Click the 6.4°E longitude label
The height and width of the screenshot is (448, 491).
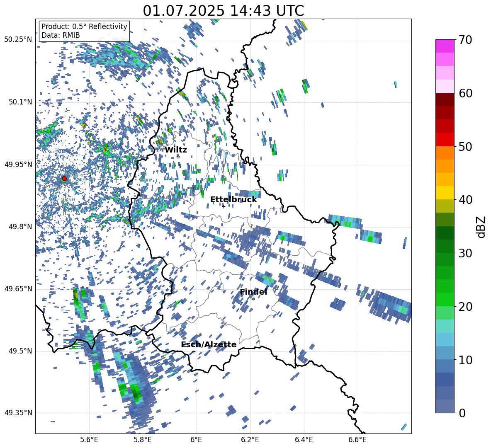coord(304,440)
